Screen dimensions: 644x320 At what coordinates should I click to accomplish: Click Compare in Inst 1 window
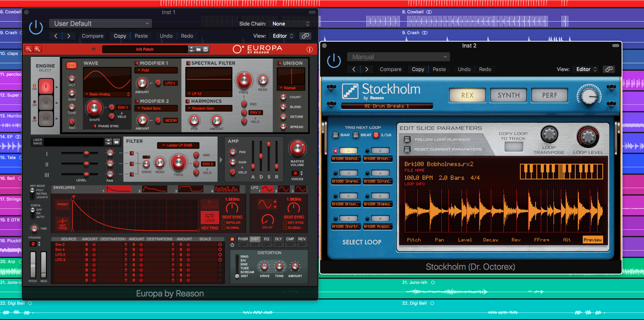click(x=93, y=36)
